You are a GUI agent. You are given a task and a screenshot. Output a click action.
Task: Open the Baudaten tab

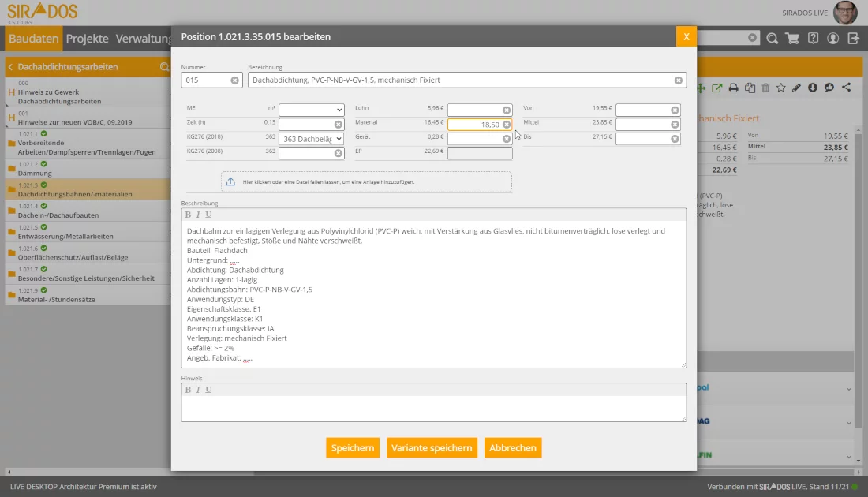pyautogui.click(x=34, y=38)
